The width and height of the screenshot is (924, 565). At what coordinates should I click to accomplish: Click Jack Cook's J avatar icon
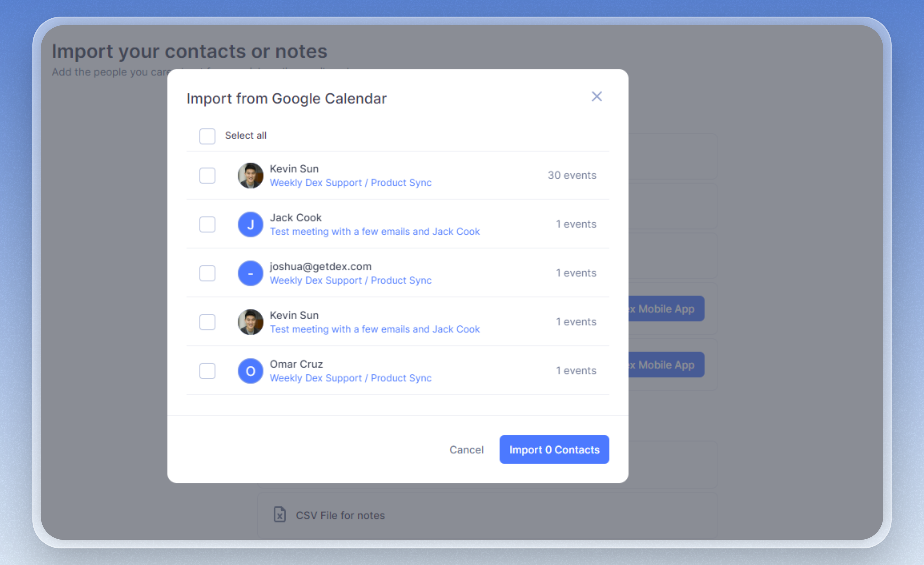[x=250, y=224]
